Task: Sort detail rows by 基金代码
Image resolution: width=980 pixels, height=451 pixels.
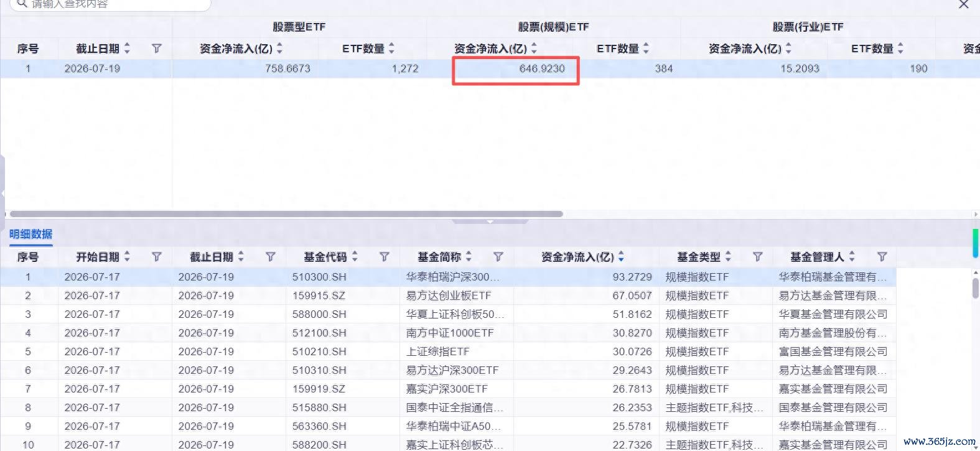Action: tap(355, 257)
